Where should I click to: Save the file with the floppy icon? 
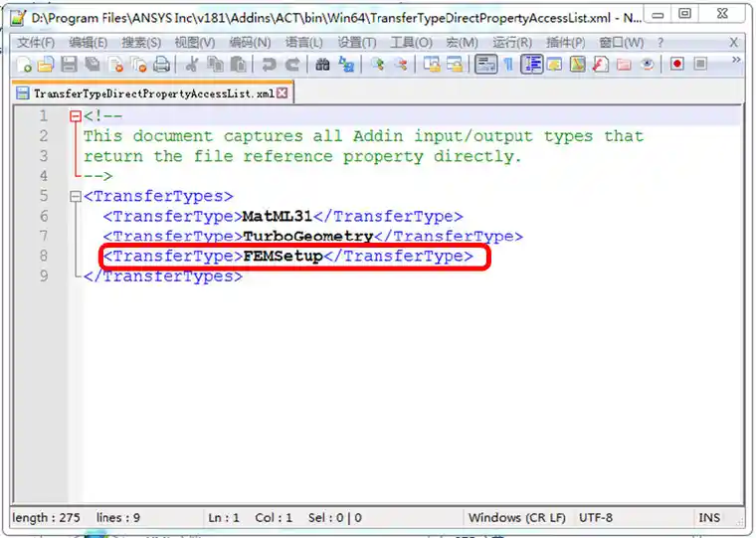point(69,64)
